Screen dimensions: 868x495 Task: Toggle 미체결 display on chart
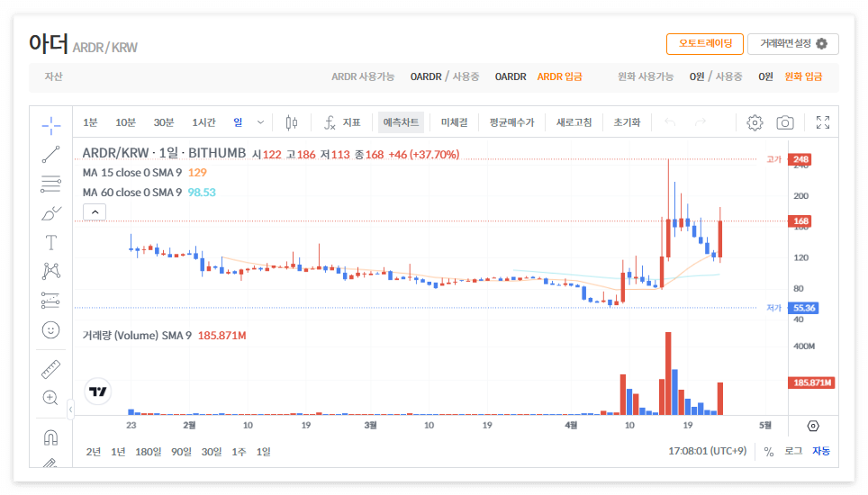coord(454,122)
